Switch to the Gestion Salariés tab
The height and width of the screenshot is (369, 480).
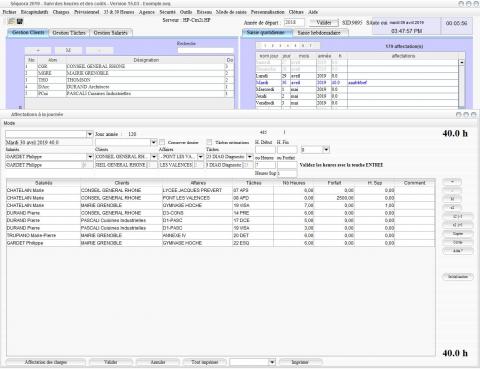tap(111, 33)
